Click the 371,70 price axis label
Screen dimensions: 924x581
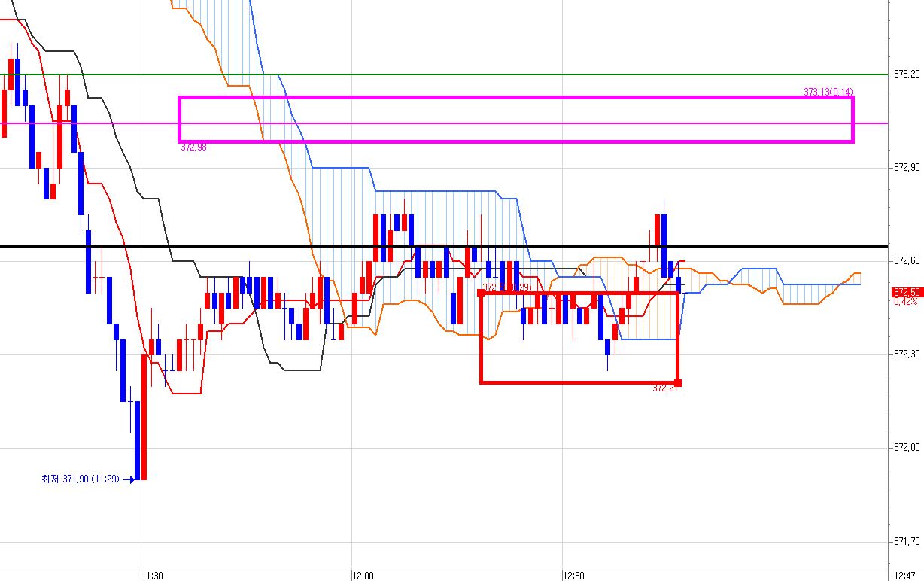907,541
